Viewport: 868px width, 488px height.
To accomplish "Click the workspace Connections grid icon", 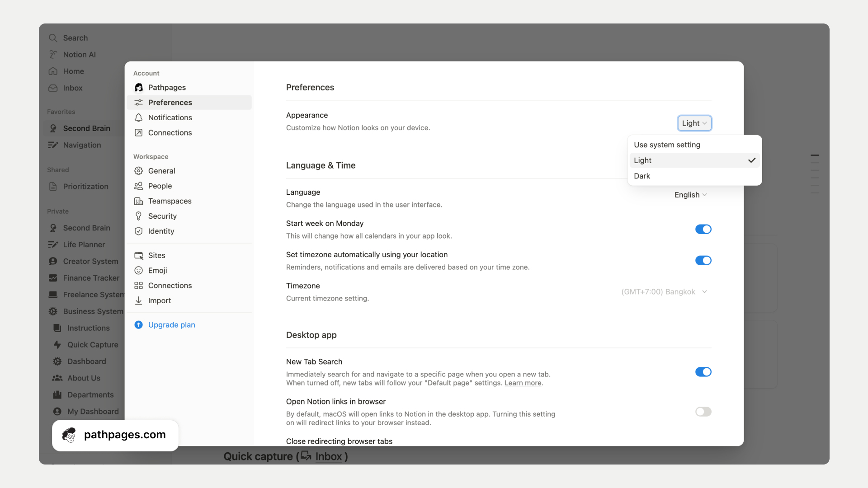I will coord(139,286).
